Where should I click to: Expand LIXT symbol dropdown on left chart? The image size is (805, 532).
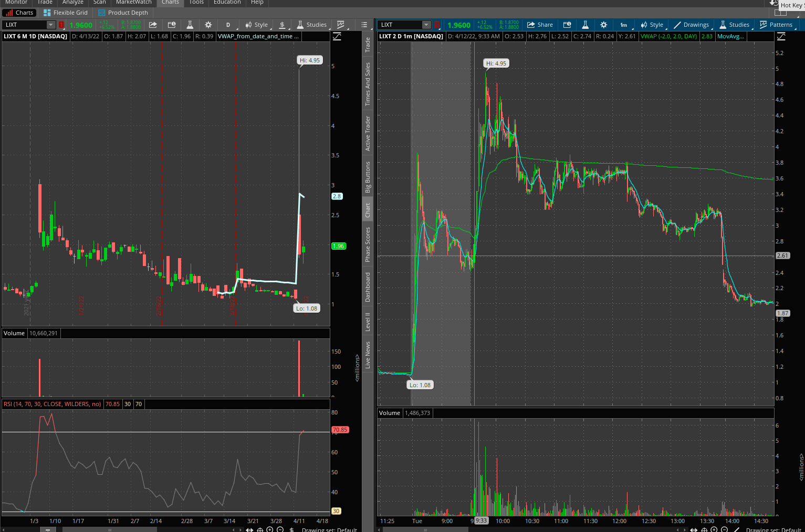[51, 25]
